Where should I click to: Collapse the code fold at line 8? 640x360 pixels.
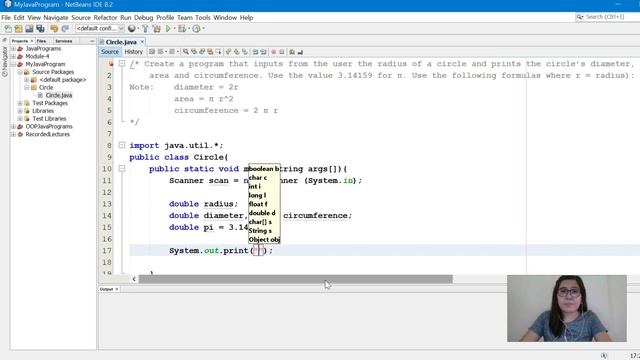[x=122, y=145]
